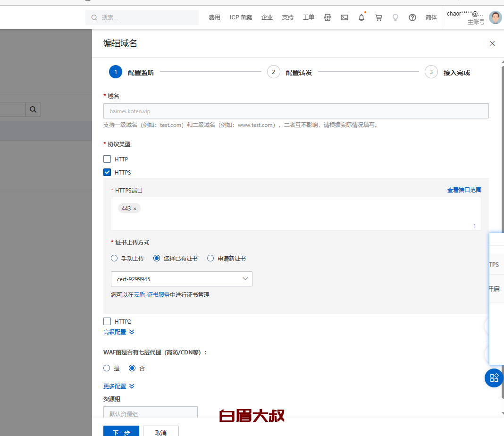Open the 查看端口范围 link

click(x=464, y=190)
